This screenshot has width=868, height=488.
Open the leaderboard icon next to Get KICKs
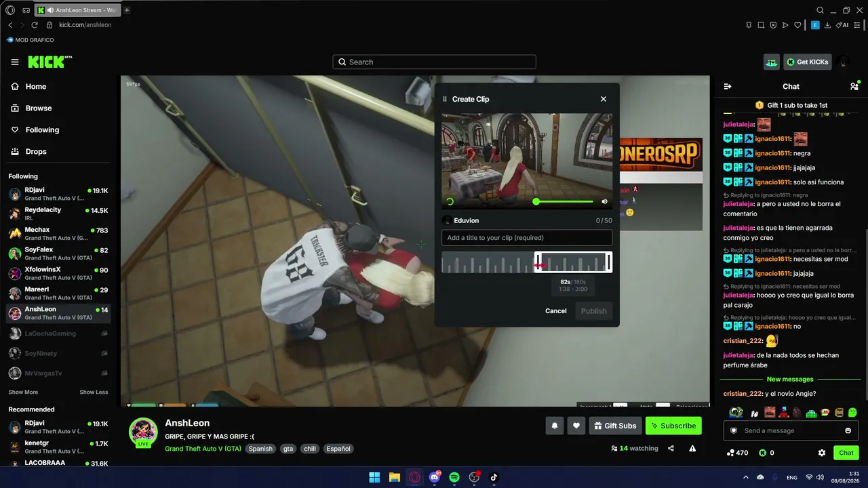pyautogui.click(x=772, y=62)
